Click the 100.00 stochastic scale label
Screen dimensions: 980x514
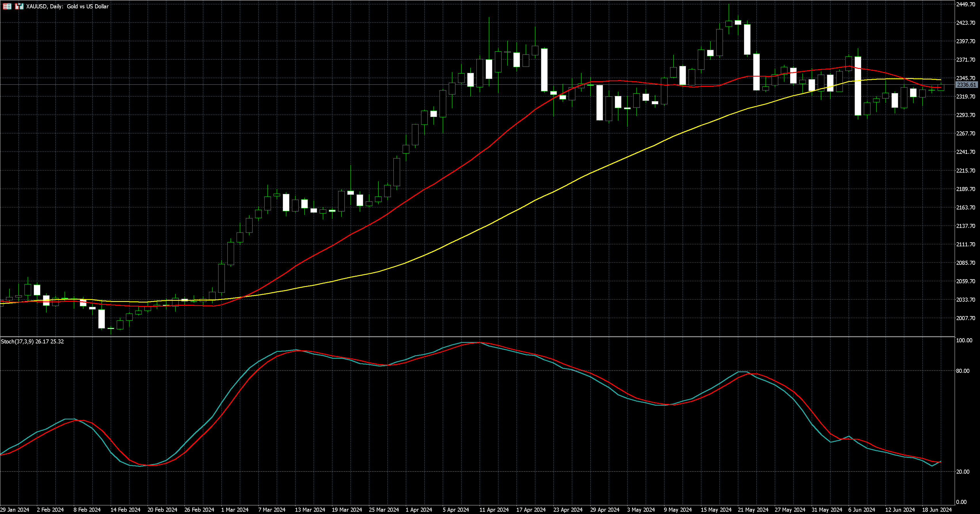click(964, 340)
